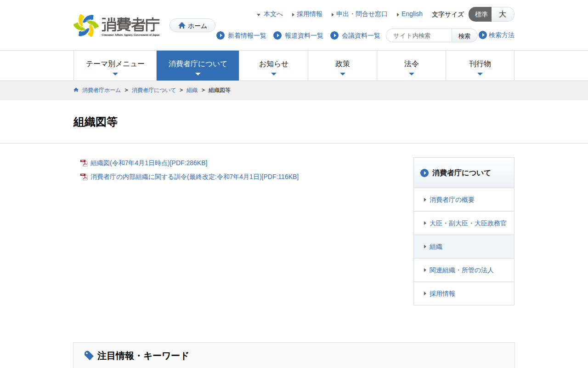Image resolution: width=588 pixels, height=368 pixels.
Task: Open 会議資料一覧 link
Action: (x=361, y=35)
